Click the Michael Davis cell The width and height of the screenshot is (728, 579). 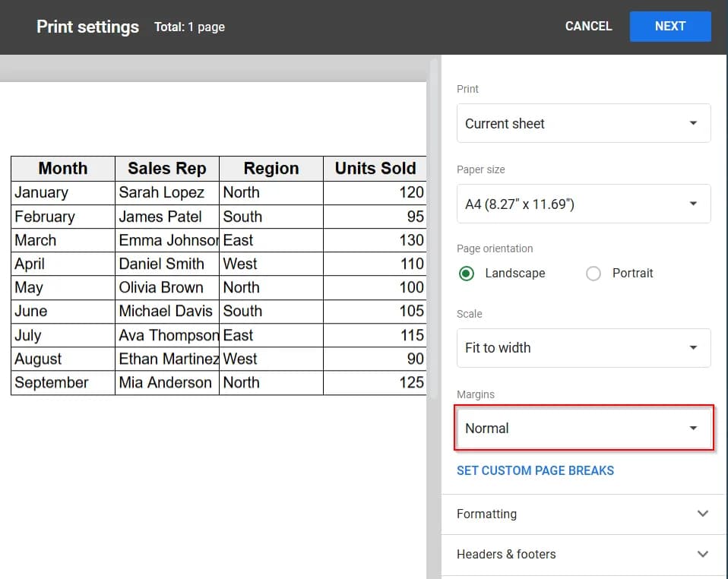coord(166,311)
